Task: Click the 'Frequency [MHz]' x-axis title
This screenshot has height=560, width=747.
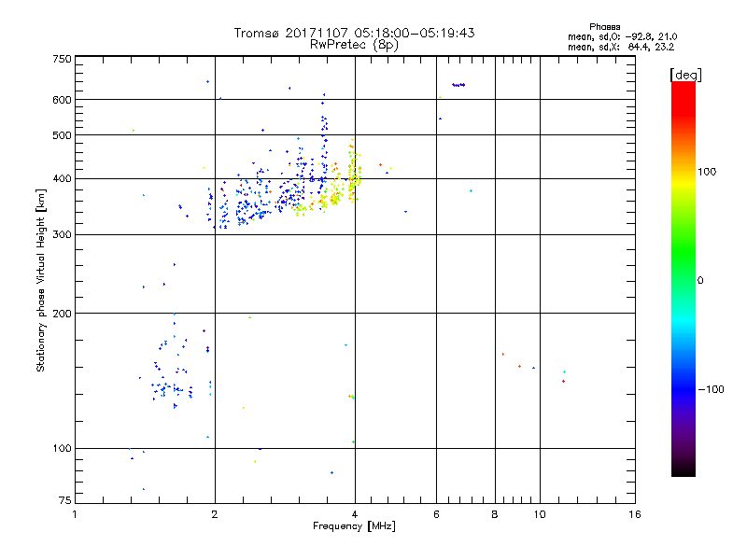Action: tap(354, 526)
